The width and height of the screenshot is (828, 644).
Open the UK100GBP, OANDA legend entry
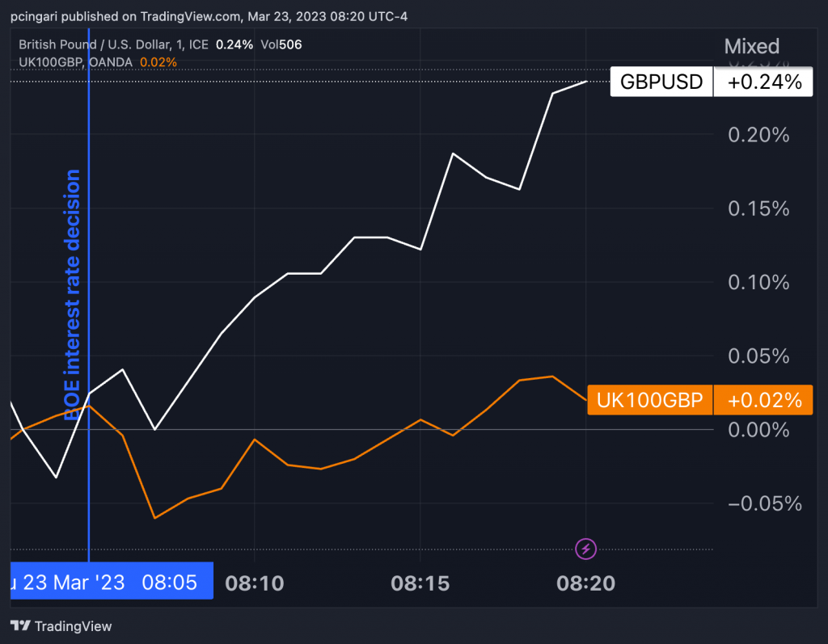click(76, 61)
